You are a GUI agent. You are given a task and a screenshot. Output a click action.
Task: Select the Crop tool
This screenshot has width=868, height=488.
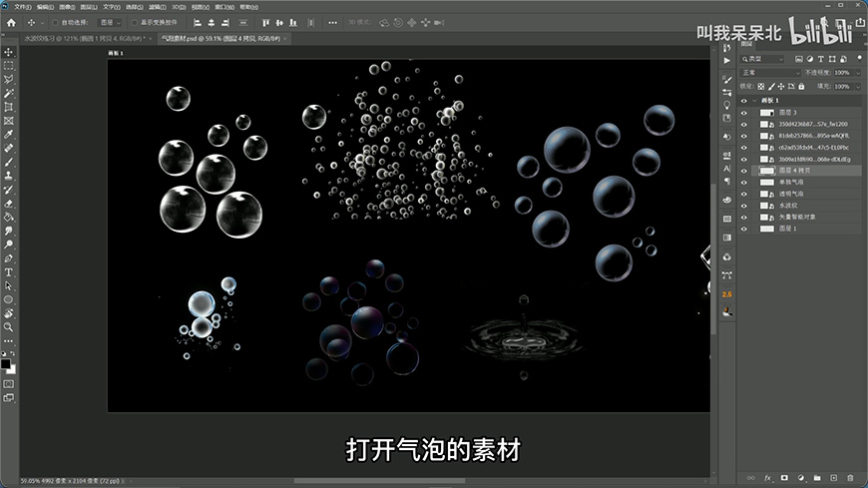click(x=8, y=107)
